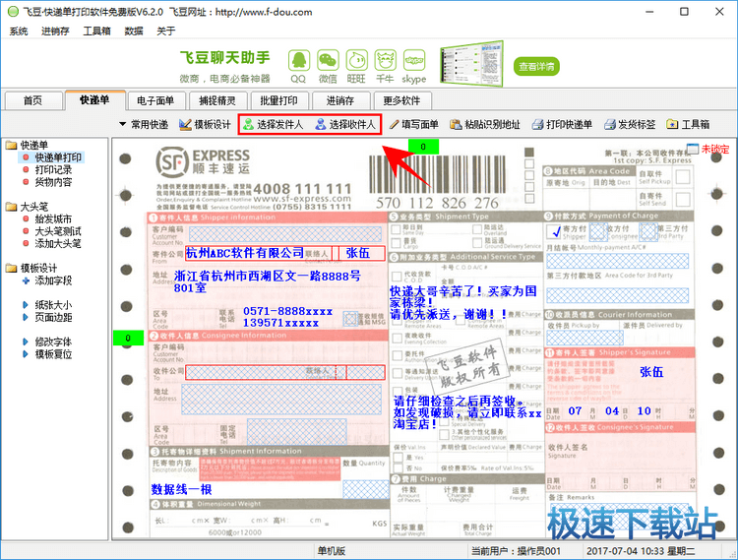
Task: Switch to the 批量打印 tab
Action: pos(278,100)
